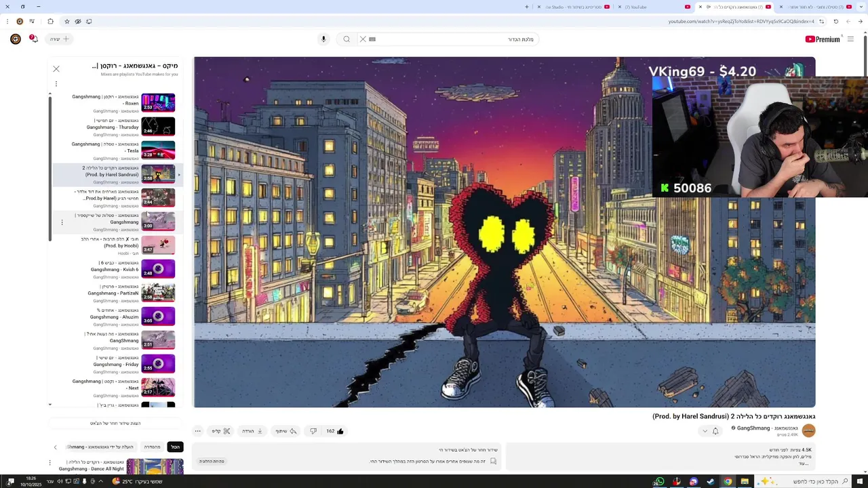Open GangShmang channel avatar

coord(808,431)
